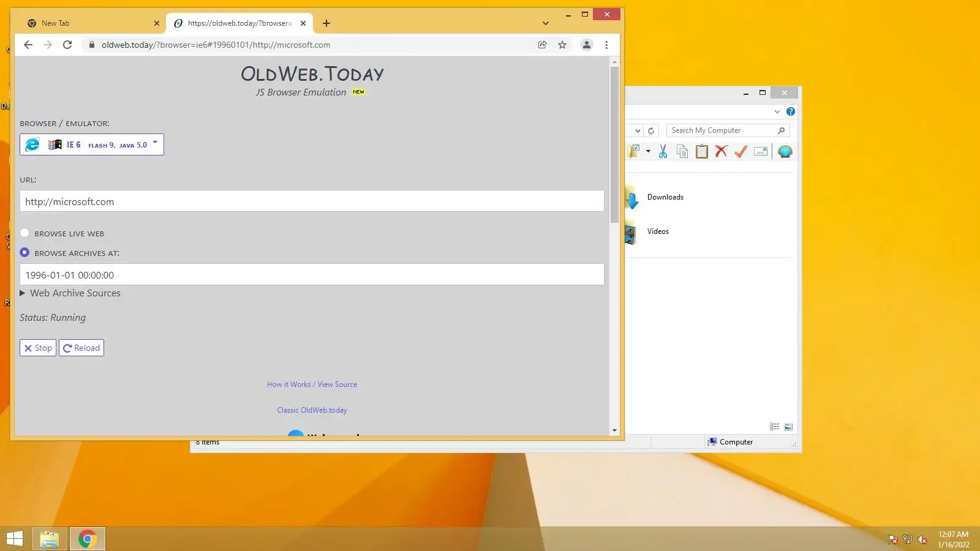Click the Status: Running text
The image size is (980, 551).
click(x=53, y=318)
